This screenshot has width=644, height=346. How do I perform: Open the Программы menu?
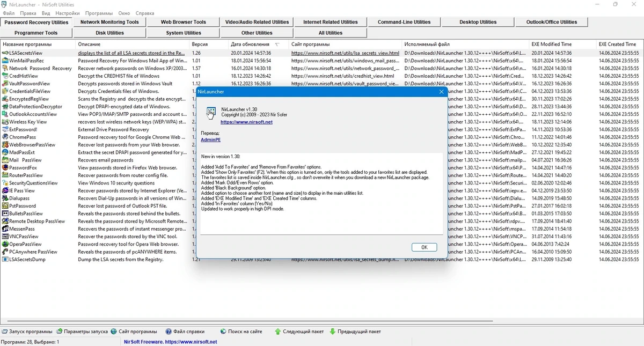coord(99,13)
